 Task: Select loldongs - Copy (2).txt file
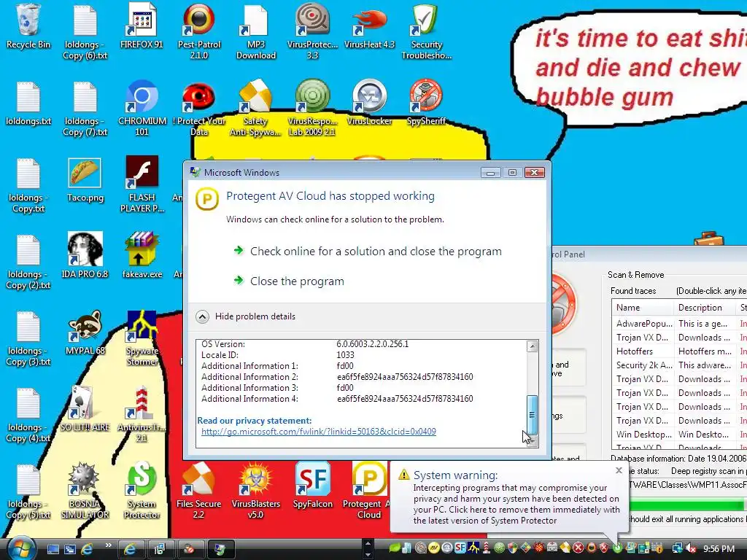[28, 262]
